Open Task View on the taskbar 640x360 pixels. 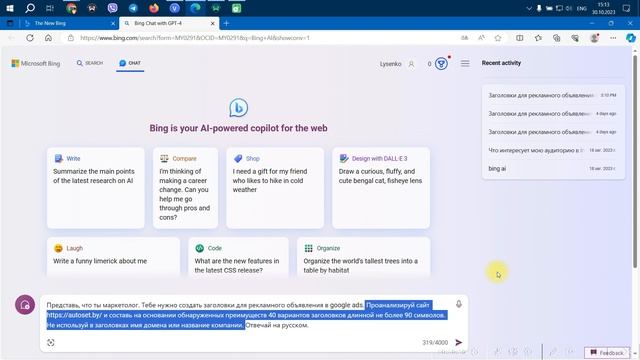tap(50, 8)
